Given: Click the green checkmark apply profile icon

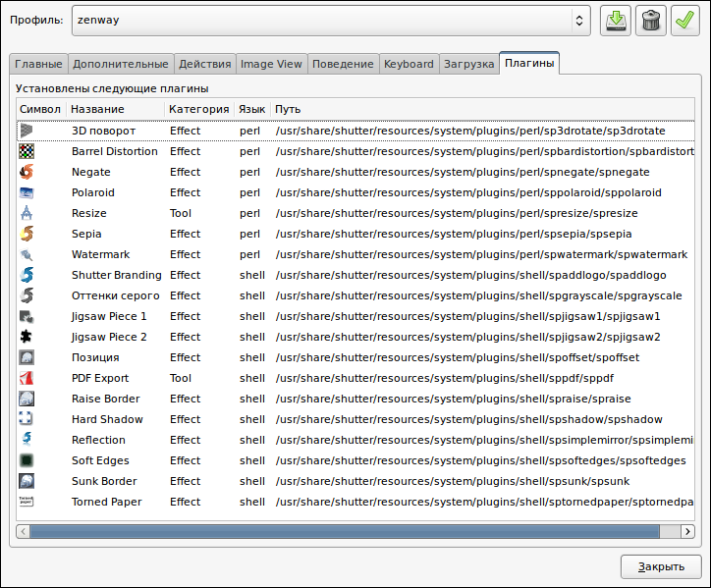Looking at the screenshot, I should click(685, 21).
